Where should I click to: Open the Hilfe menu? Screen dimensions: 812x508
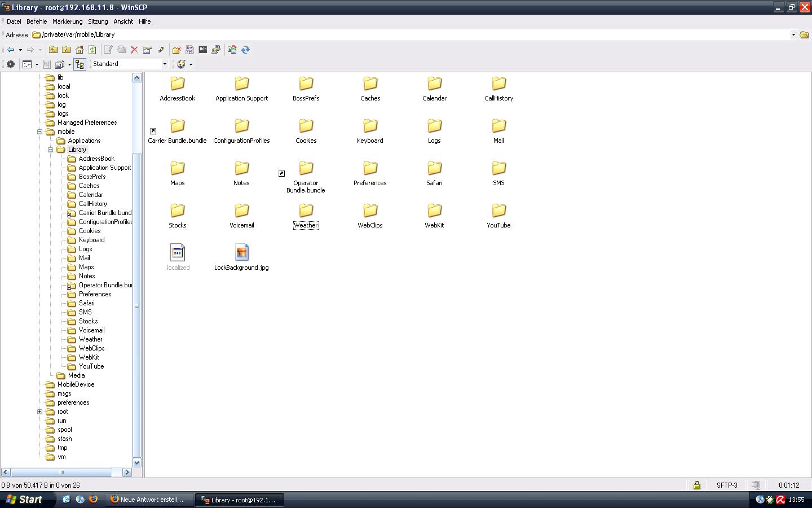pos(145,21)
